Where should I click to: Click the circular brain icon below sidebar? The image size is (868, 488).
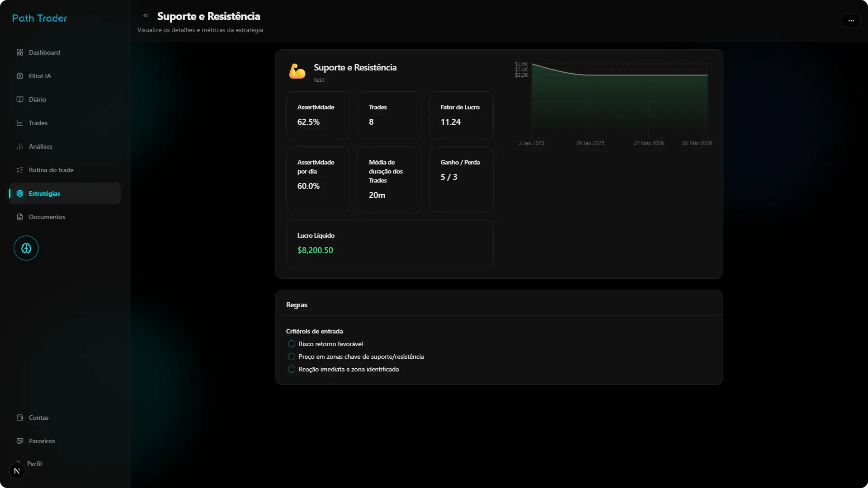point(26,248)
